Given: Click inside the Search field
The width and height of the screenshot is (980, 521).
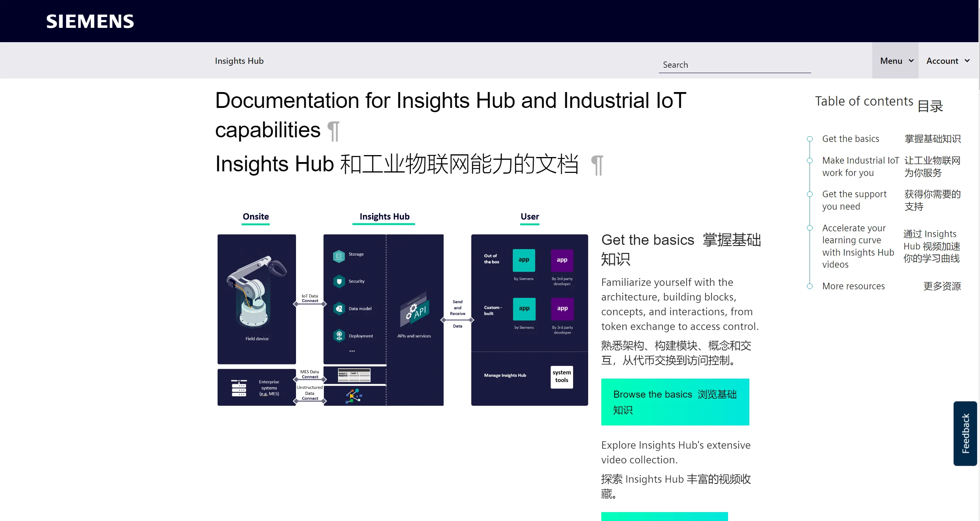Looking at the screenshot, I should (x=734, y=65).
